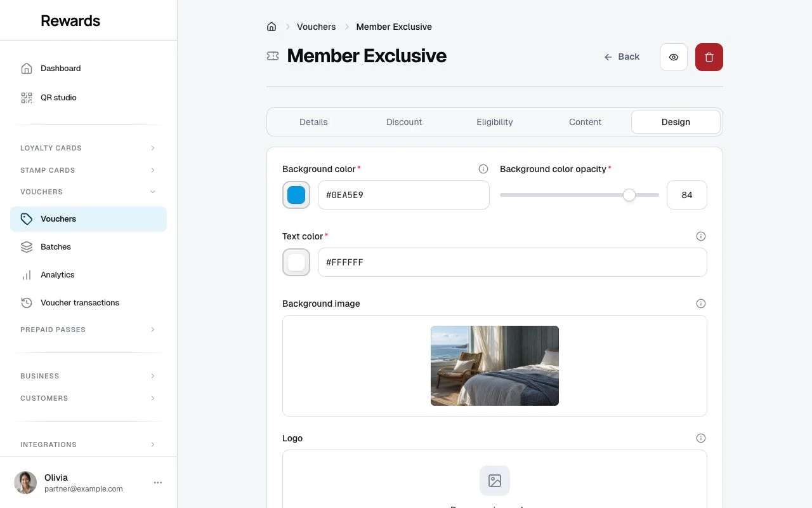Open Voucher transactions in sidebar

[x=89, y=303]
